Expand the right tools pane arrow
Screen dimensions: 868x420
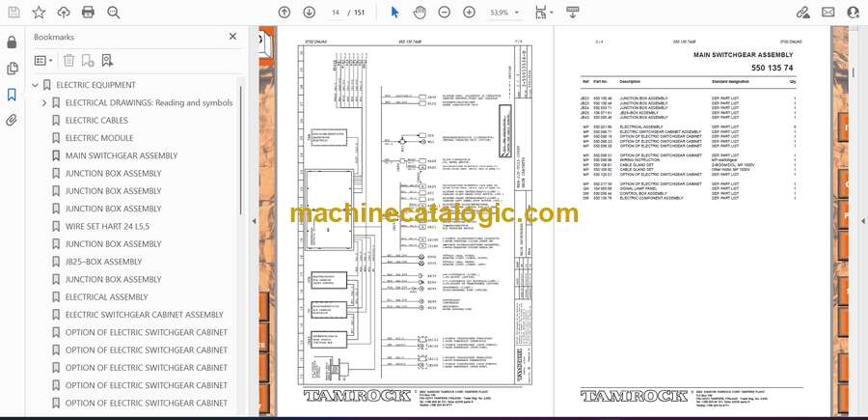862,221
